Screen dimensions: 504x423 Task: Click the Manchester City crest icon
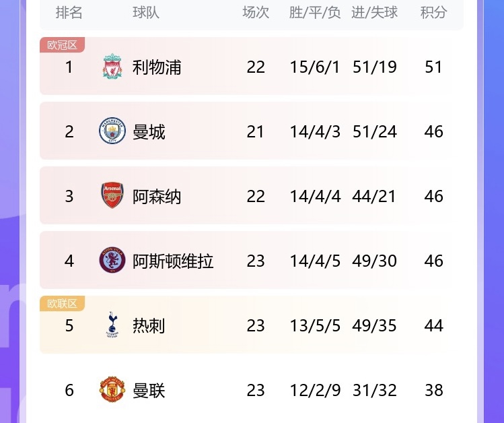click(x=112, y=131)
